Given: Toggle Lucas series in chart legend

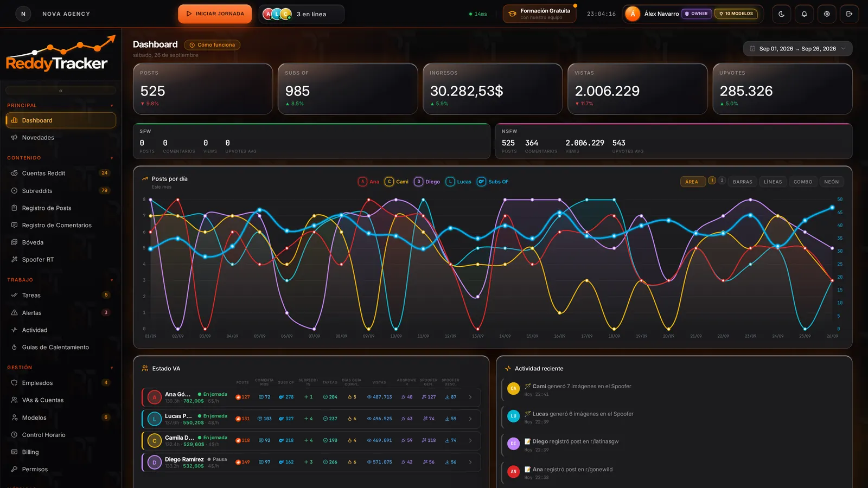Looking at the screenshot, I should pos(458,182).
